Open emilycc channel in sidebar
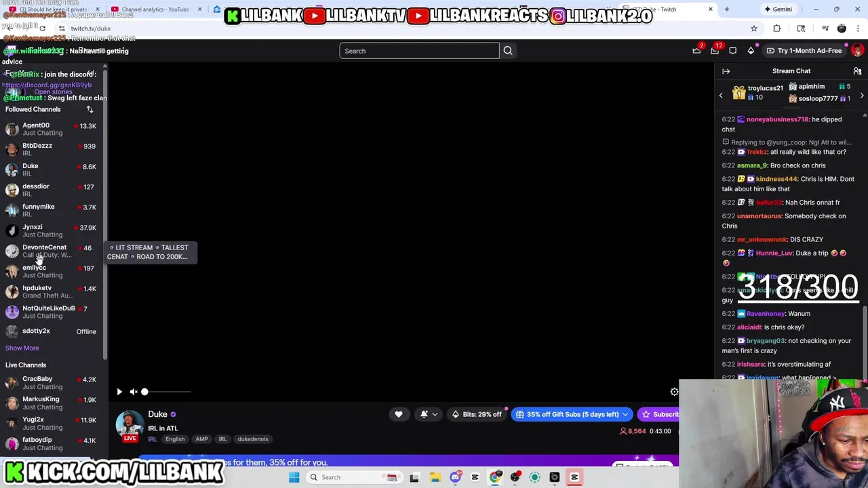Image resolution: width=868 pixels, height=488 pixels. (53, 271)
